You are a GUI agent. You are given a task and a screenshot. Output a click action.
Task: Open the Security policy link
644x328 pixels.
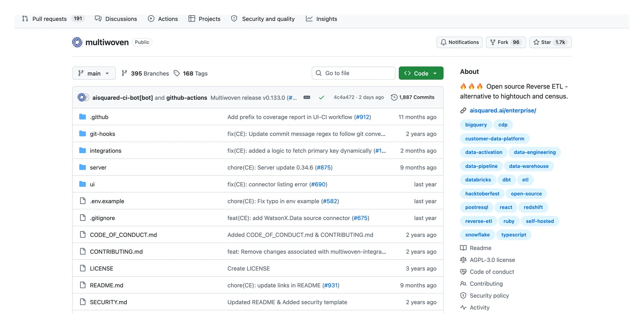(489, 296)
